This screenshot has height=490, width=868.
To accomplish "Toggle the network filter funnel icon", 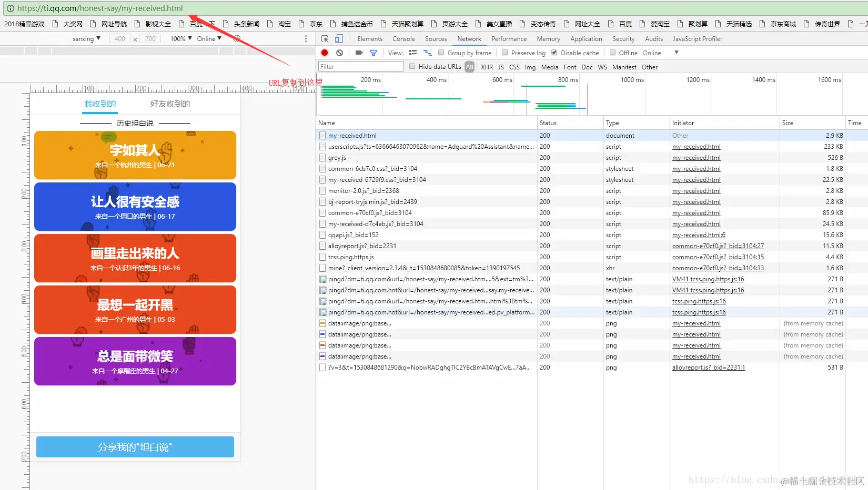I will 374,53.
